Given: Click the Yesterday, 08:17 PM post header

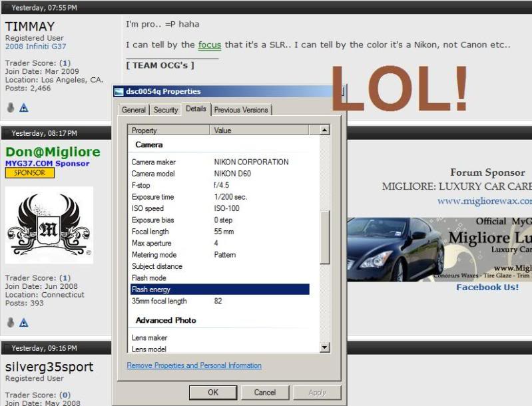Looking at the screenshot, I should click(x=44, y=133).
